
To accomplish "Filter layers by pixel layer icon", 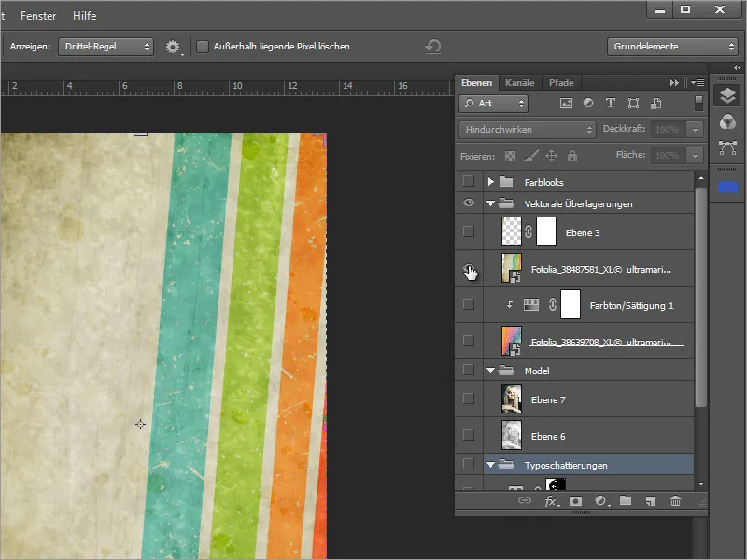I will (566, 104).
